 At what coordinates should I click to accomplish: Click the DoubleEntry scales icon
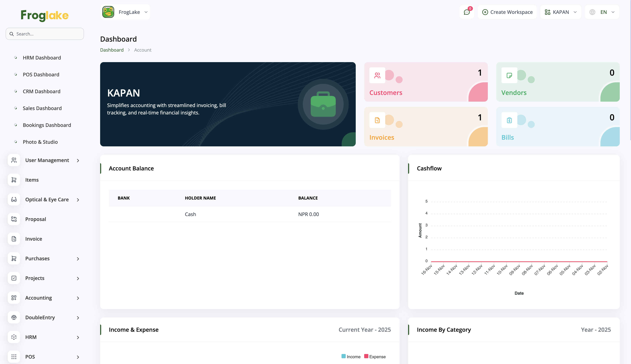[x=14, y=317]
